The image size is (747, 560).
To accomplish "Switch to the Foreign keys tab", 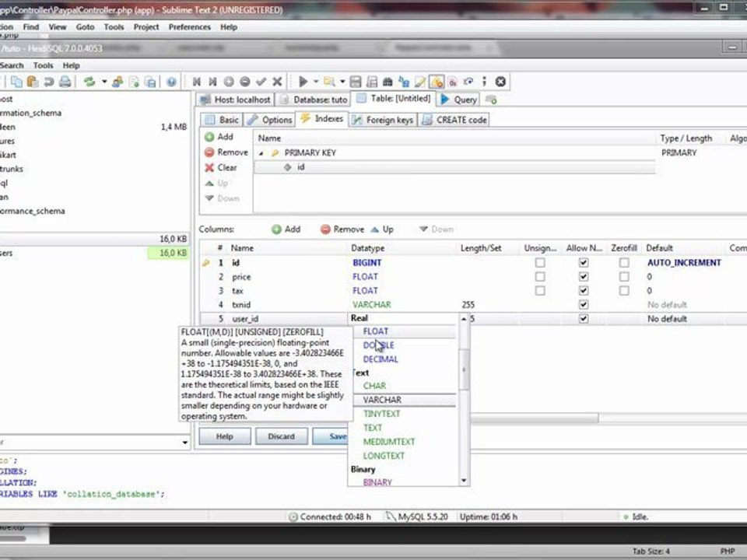I will click(x=383, y=120).
